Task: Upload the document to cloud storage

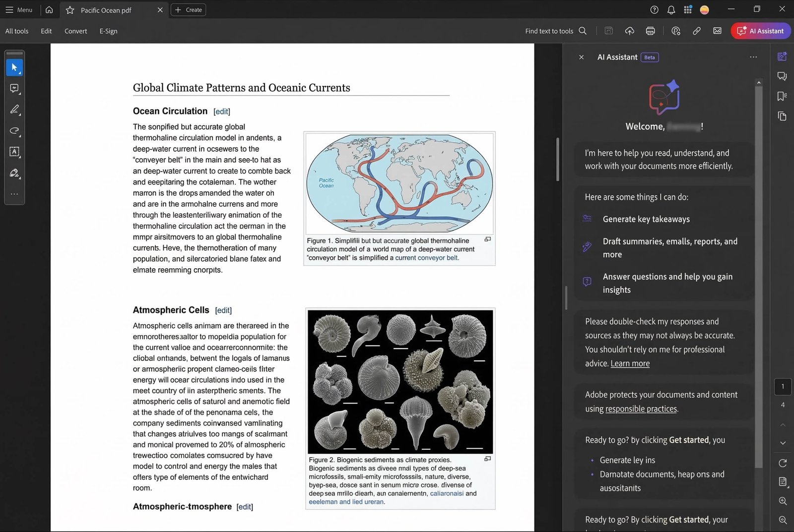Action: (x=629, y=31)
